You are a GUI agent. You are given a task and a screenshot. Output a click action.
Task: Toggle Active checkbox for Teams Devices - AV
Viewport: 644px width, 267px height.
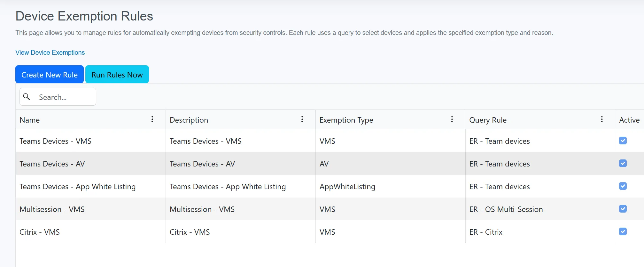[623, 163]
